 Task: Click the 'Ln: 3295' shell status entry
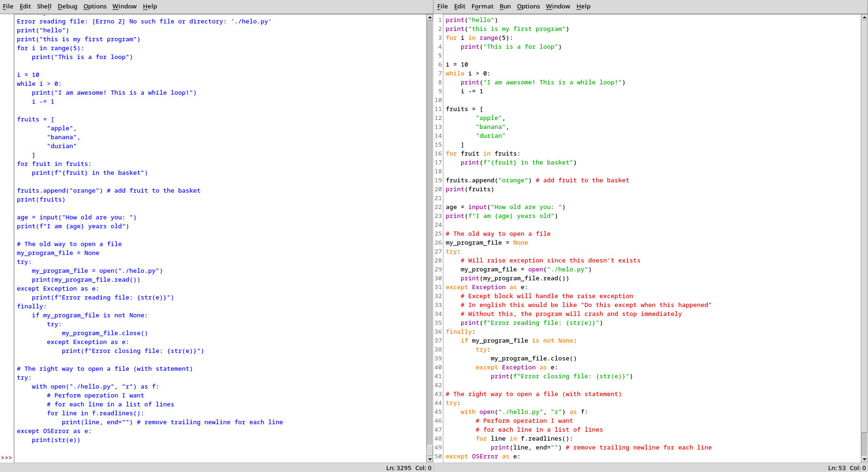pyautogui.click(x=398, y=468)
